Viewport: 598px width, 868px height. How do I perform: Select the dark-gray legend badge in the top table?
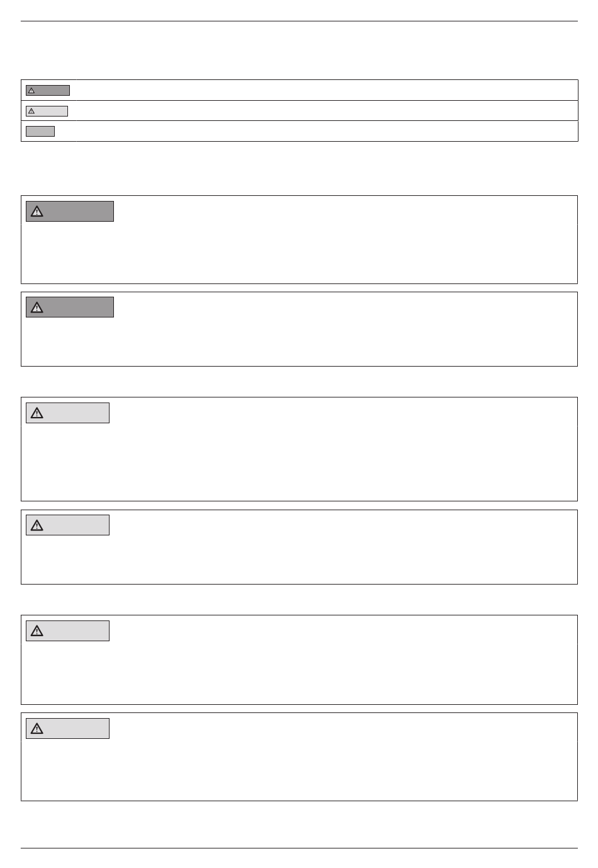click(x=48, y=91)
